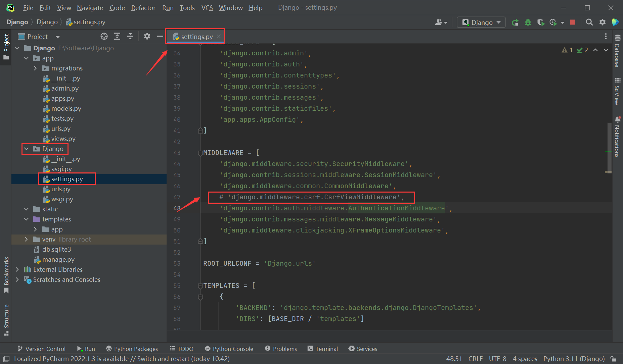Expand External Libraries node
623x364 pixels.
click(x=17, y=269)
